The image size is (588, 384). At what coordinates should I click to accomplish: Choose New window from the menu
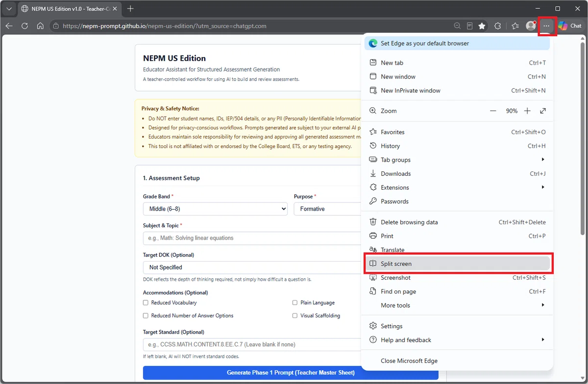[x=457, y=76]
